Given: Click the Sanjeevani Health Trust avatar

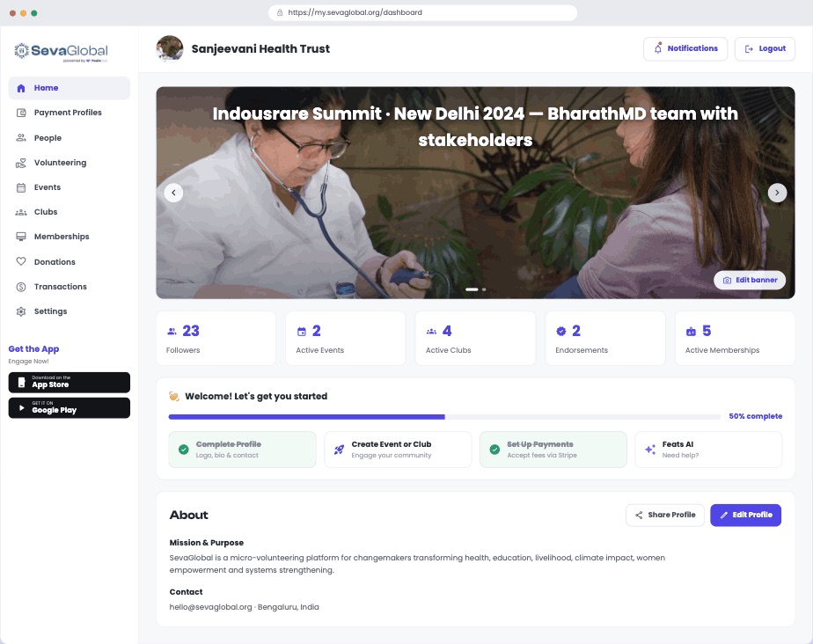Looking at the screenshot, I should pos(170,48).
